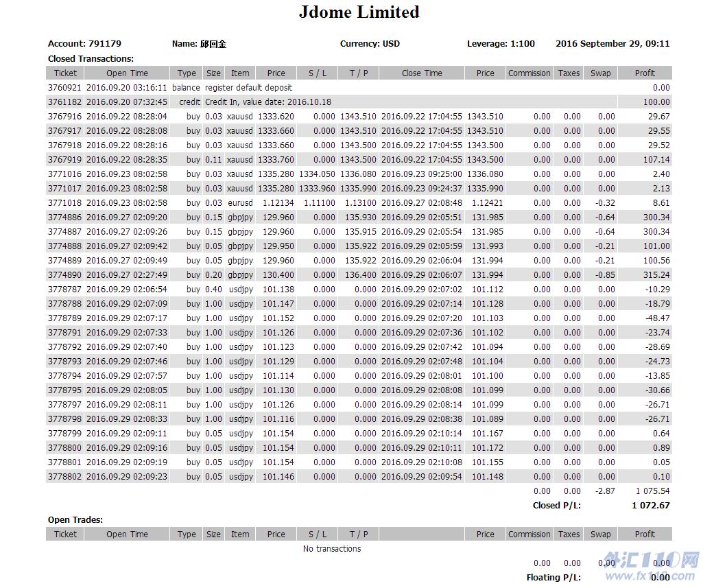Click ticket 3767916
The width and height of the screenshot is (714, 588).
tap(64, 117)
